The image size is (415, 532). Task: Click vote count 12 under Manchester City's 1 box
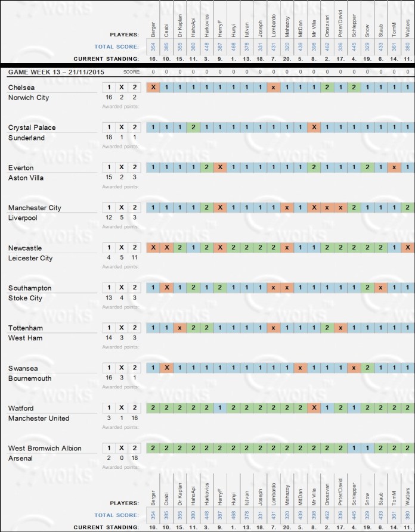tap(109, 217)
